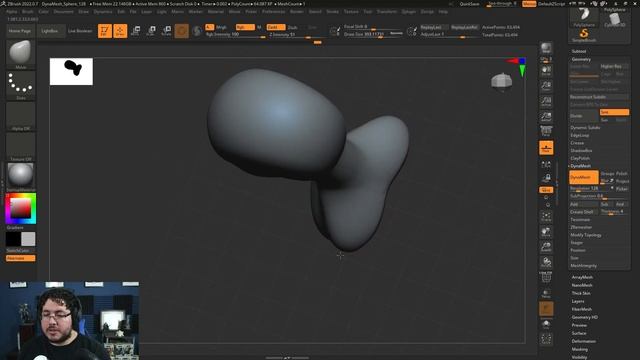Screen dimensions: 640x360
Task: Open the Dots stroke type picker
Action: pos(20,84)
